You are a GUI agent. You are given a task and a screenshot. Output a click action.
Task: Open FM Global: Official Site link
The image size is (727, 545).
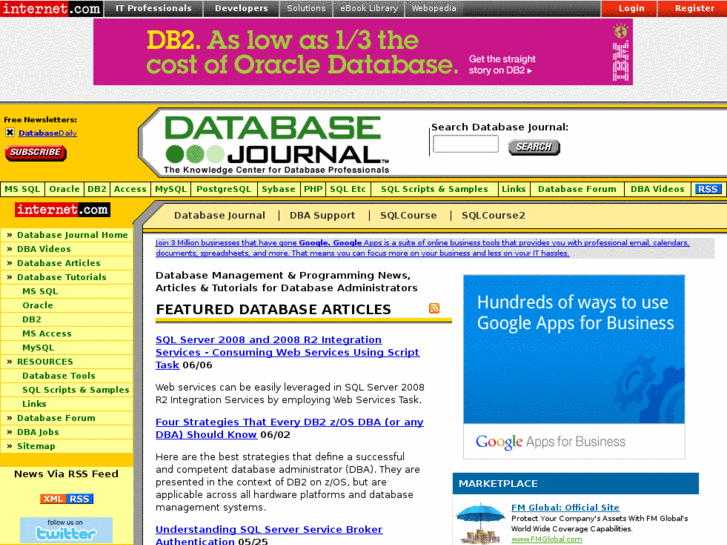(x=565, y=507)
